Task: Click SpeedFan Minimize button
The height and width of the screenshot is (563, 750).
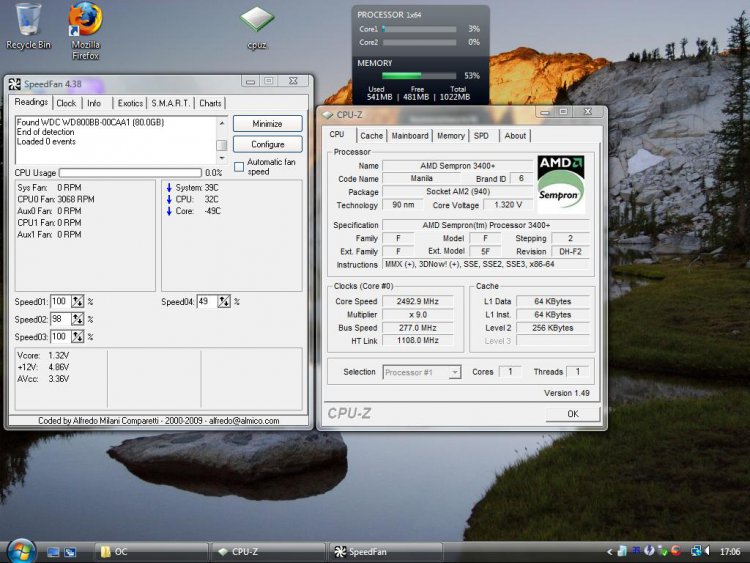Action: 267,123
